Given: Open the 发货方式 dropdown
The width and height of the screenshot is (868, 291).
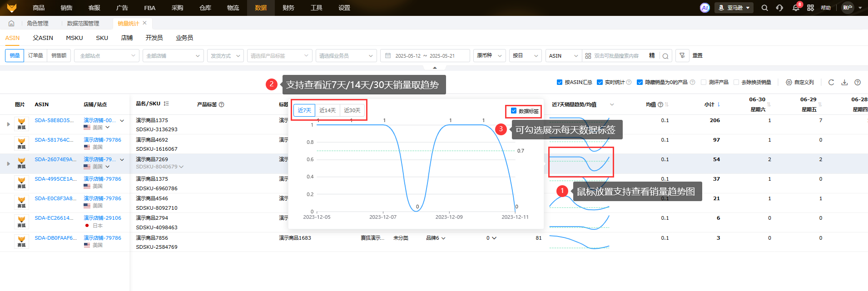Looking at the screenshot, I should pyautogui.click(x=225, y=56).
